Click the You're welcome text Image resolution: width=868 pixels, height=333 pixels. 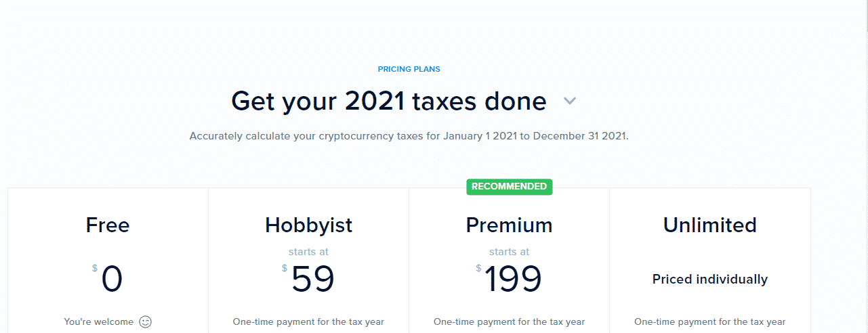pos(98,322)
